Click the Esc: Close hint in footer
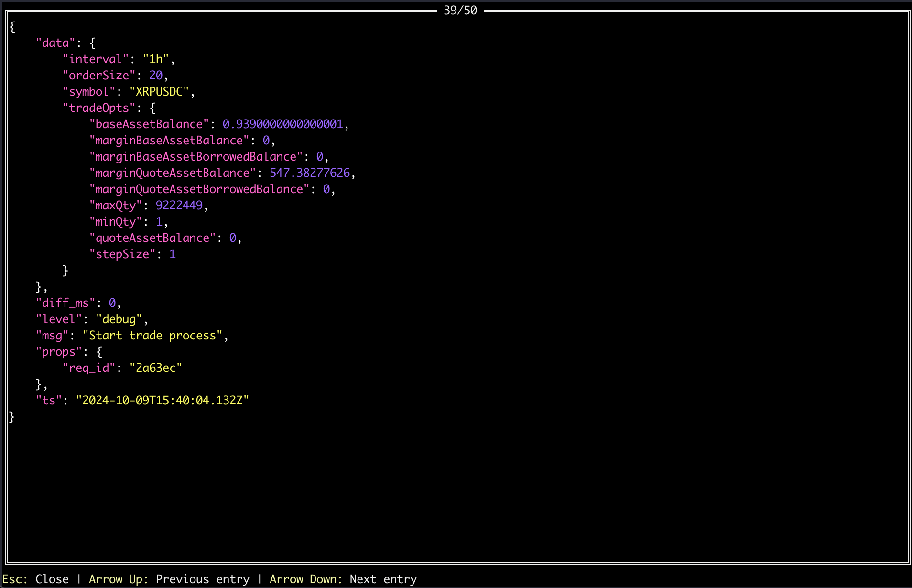This screenshot has height=588, width=912. (36, 579)
